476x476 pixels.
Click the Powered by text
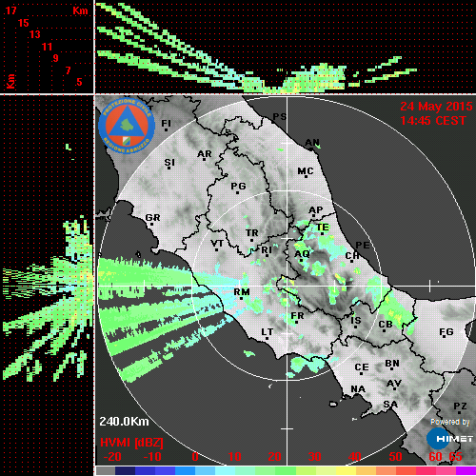coord(450,422)
